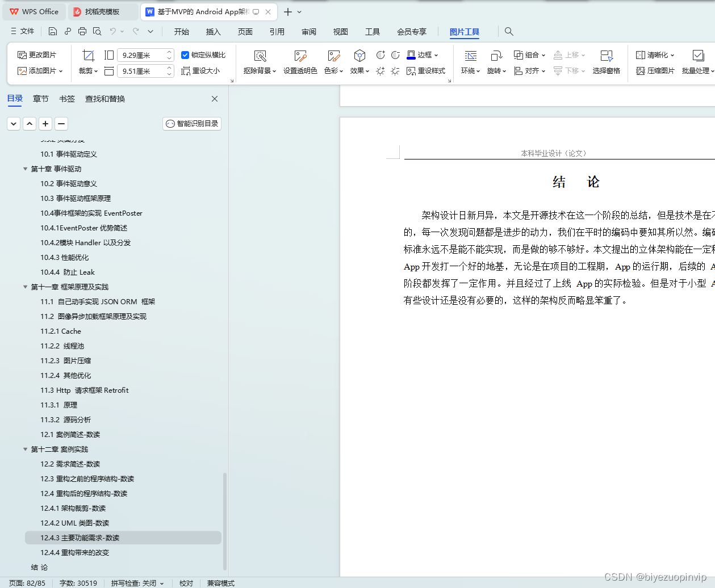This screenshot has width=715, height=588.
Task: Switch to 开始 ribbon tab
Action: point(182,32)
